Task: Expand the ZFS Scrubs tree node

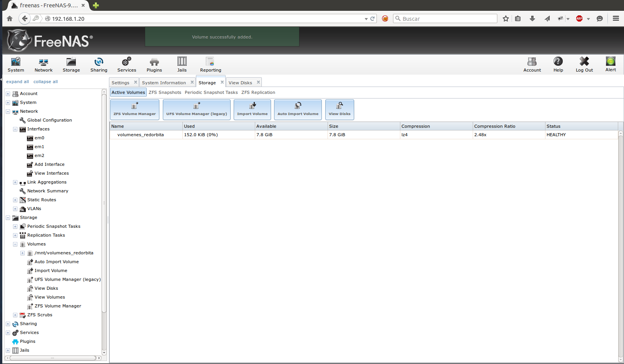Action: tap(15, 315)
